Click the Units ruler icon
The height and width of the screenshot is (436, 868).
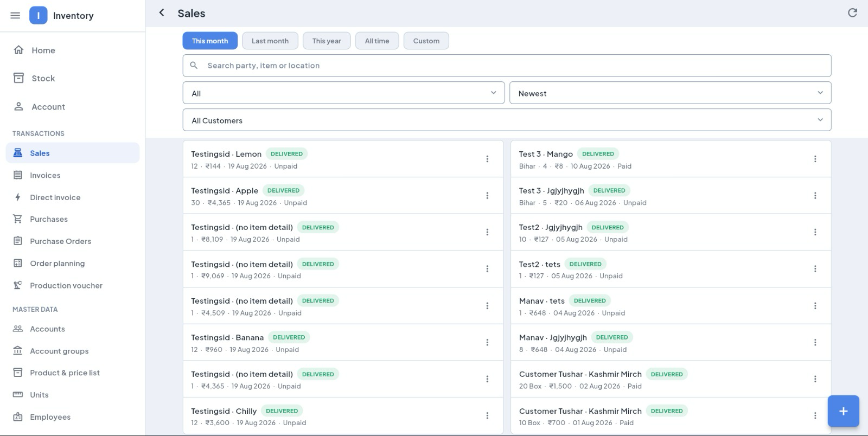point(18,395)
